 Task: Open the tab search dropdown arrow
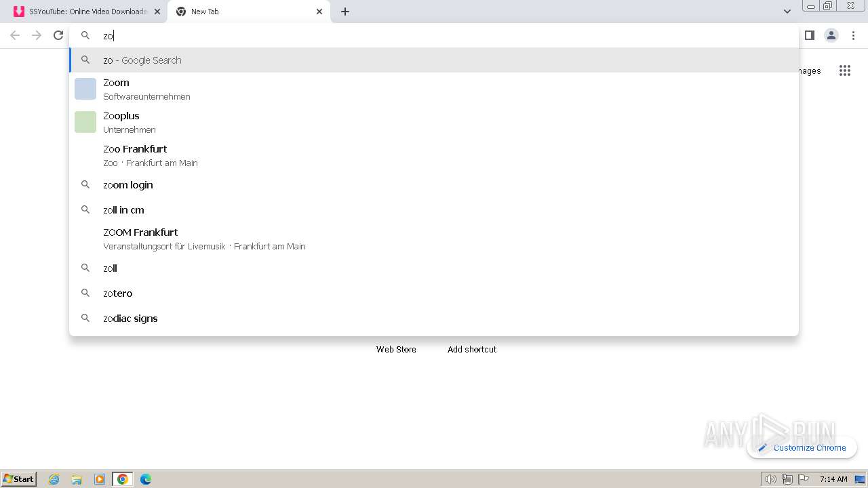pos(787,12)
